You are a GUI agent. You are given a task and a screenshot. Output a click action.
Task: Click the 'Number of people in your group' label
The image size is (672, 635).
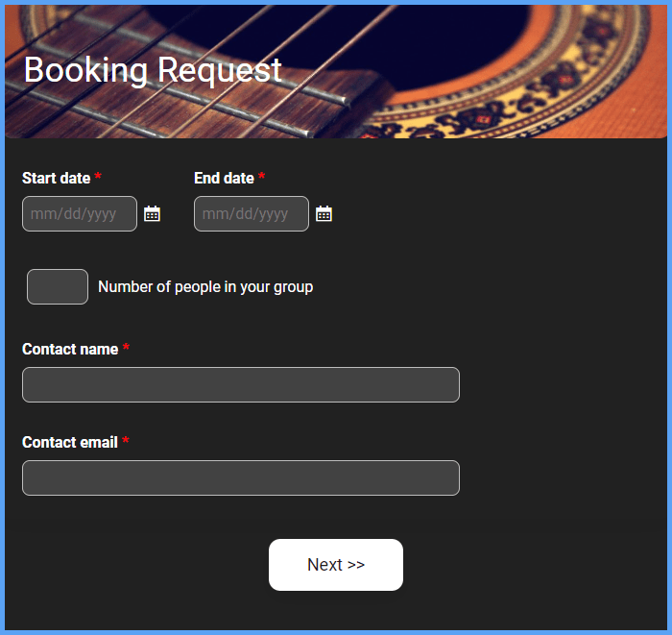(205, 287)
